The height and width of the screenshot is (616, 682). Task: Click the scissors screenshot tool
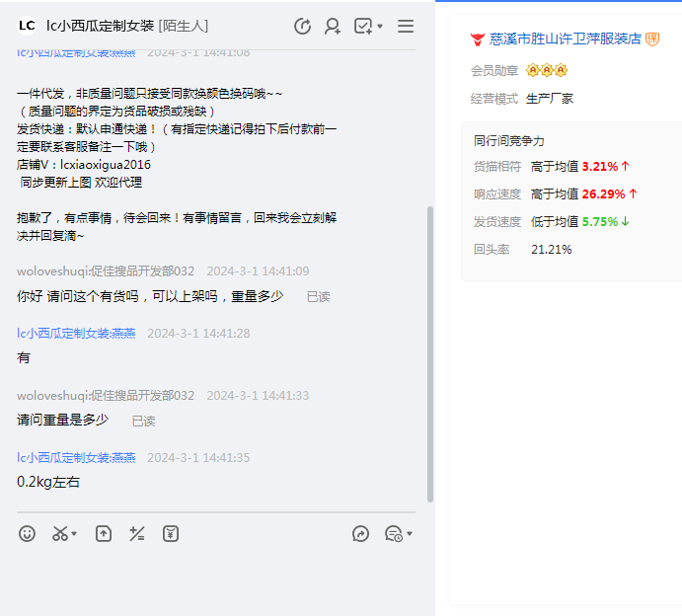tap(60, 534)
